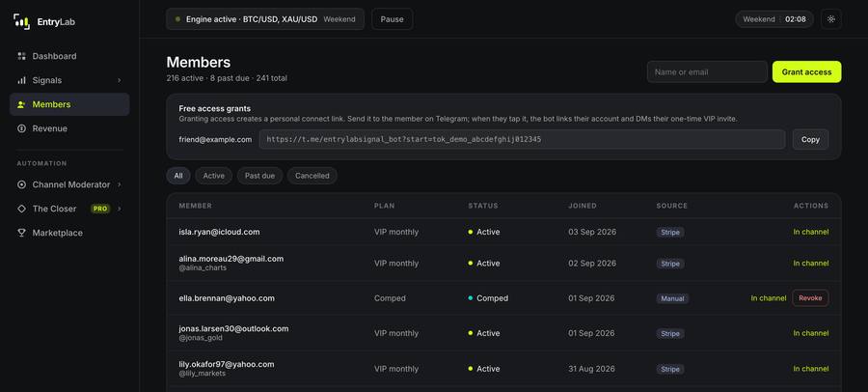Viewport: 868px width, 392px height.
Task: Click member lily.okafor97@yahoo.com
Action: [x=227, y=364]
